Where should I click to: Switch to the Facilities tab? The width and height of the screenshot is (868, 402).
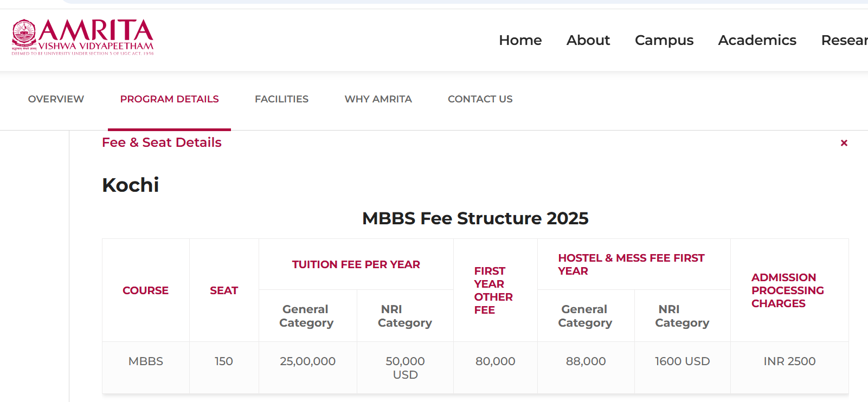tap(281, 99)
